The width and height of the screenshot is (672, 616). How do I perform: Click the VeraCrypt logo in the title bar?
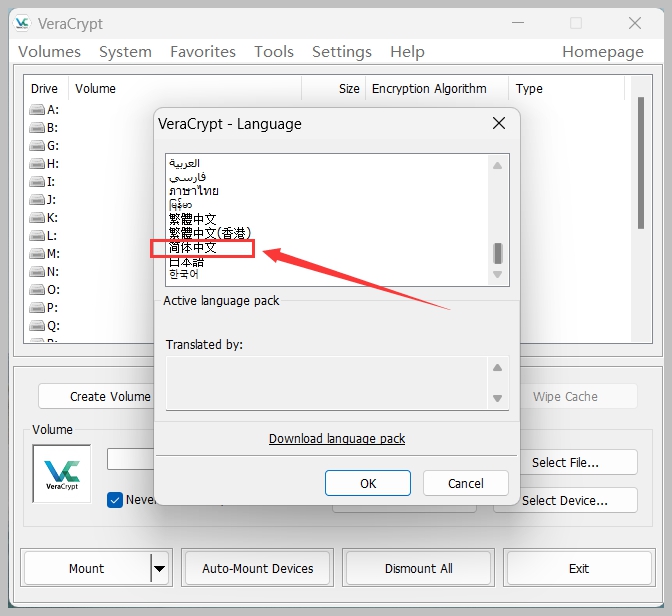(22, 23)
